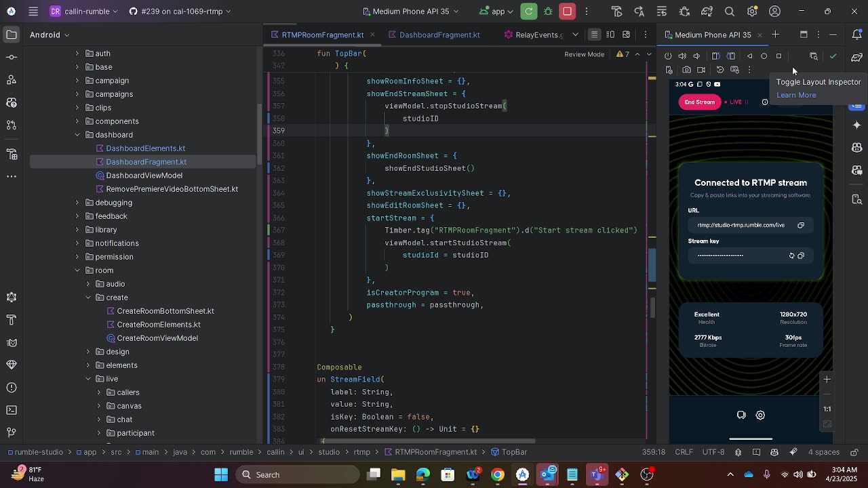Expand the debugging folder
The image size is (868, 488).
[77, 203]
